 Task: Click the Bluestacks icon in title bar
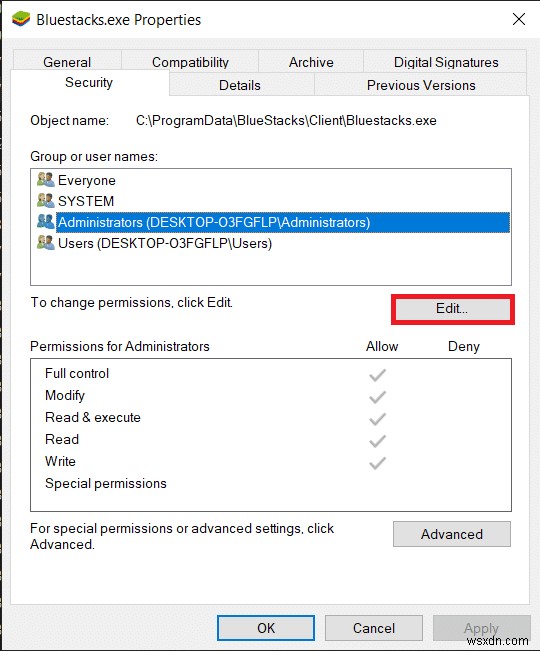[x=21, y=19]
